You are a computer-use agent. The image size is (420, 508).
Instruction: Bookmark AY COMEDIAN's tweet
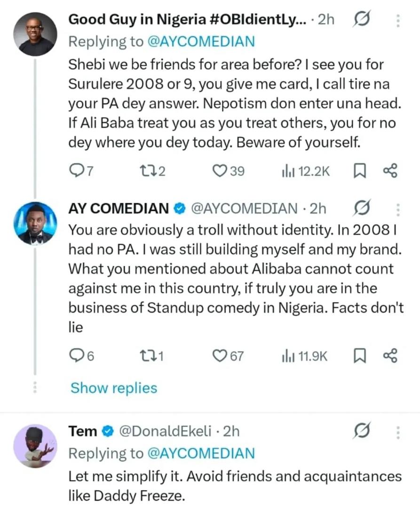click(x=359, y=356)
